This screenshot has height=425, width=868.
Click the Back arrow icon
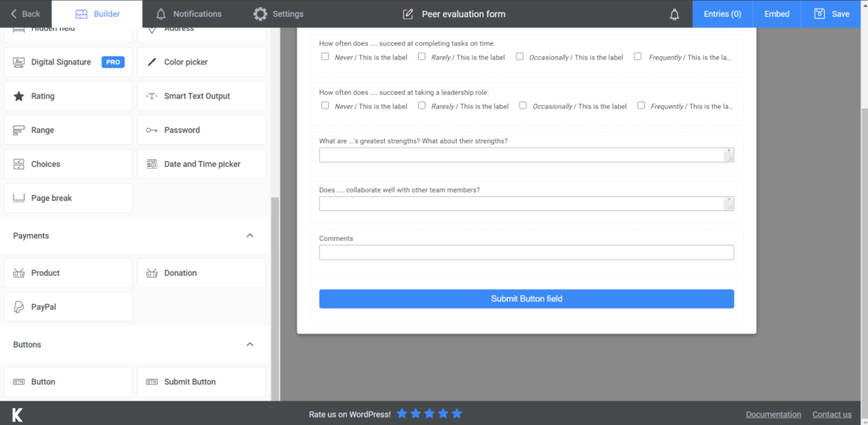tap(14, 14)
